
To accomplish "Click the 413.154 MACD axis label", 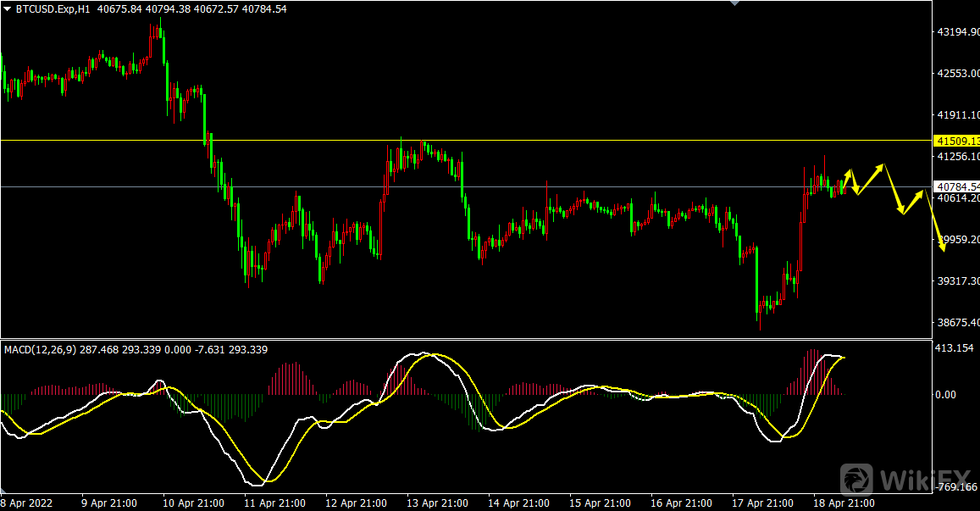I will (955, 347).
